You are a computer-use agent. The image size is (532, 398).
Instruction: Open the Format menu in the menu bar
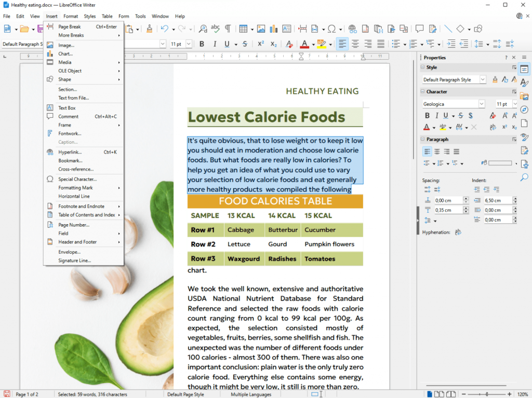pyautogui.click(x=71, y=16)
